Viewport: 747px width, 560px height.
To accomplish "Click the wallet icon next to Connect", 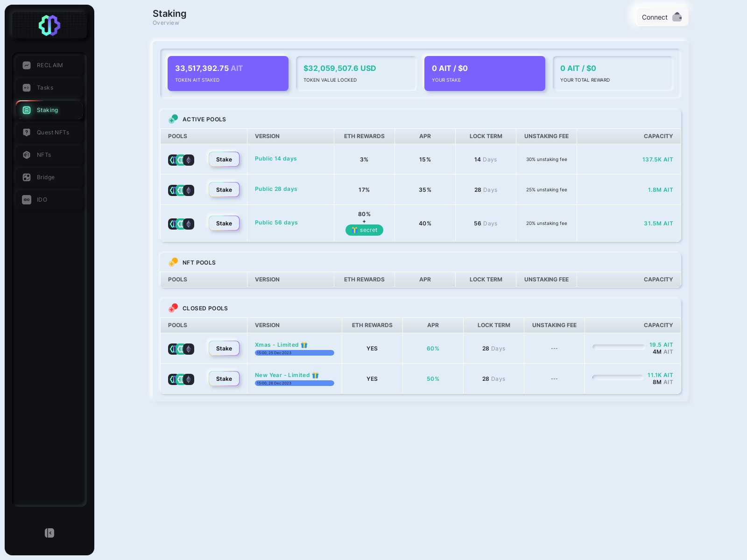I will pyautogui.click(x=677, y=17).
